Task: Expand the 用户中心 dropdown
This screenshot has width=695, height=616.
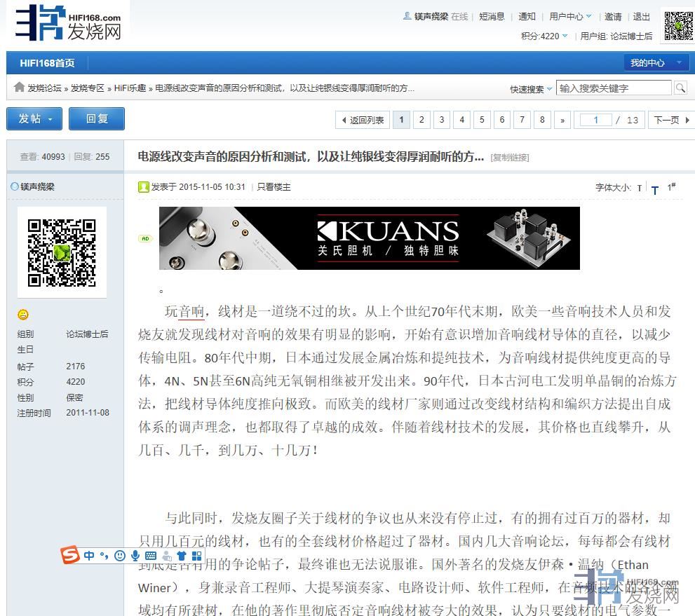Action: tap(570, 16)
